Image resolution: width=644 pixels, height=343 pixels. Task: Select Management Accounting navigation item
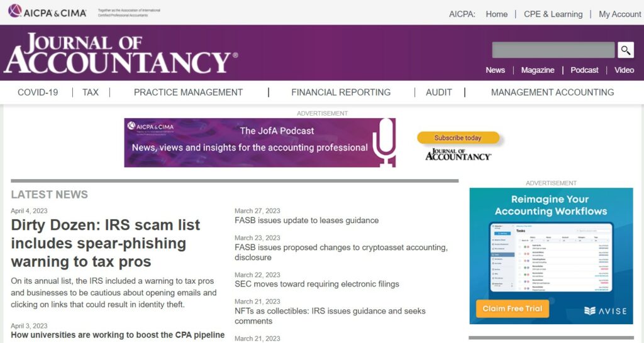(x=552, y=92)
